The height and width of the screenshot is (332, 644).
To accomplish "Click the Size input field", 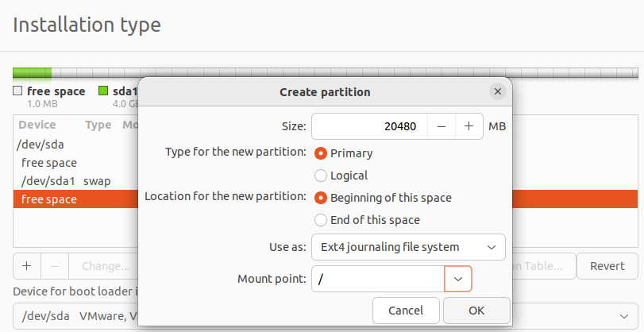I will point(370,126).
